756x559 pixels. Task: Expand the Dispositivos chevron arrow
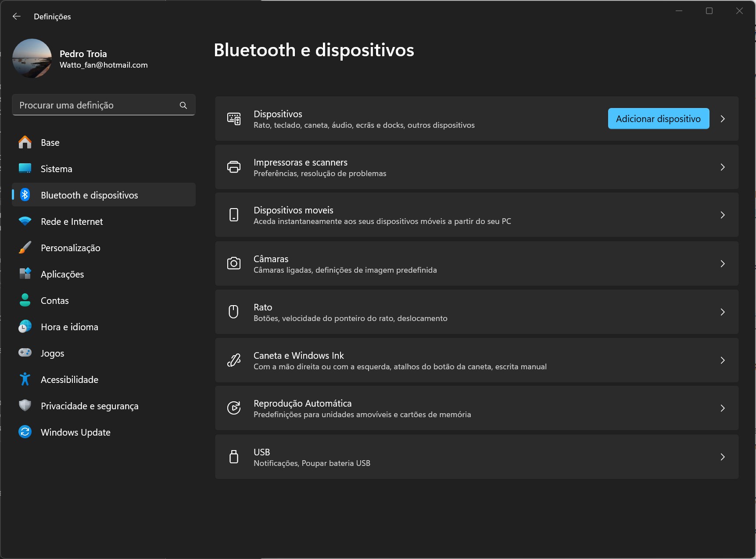[722, 119]
